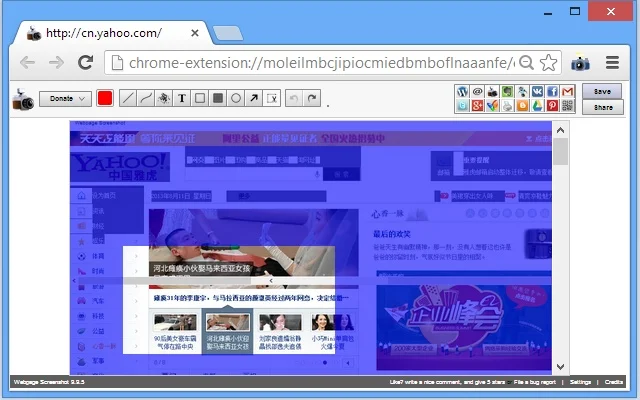Open the Settings link in footer

580,382
